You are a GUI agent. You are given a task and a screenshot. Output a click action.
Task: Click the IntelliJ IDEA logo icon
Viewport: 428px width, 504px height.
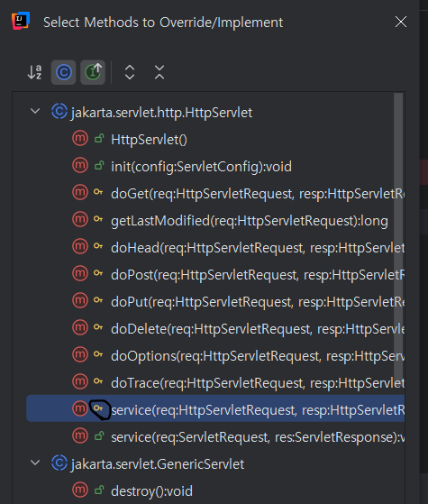pos(21,21)
